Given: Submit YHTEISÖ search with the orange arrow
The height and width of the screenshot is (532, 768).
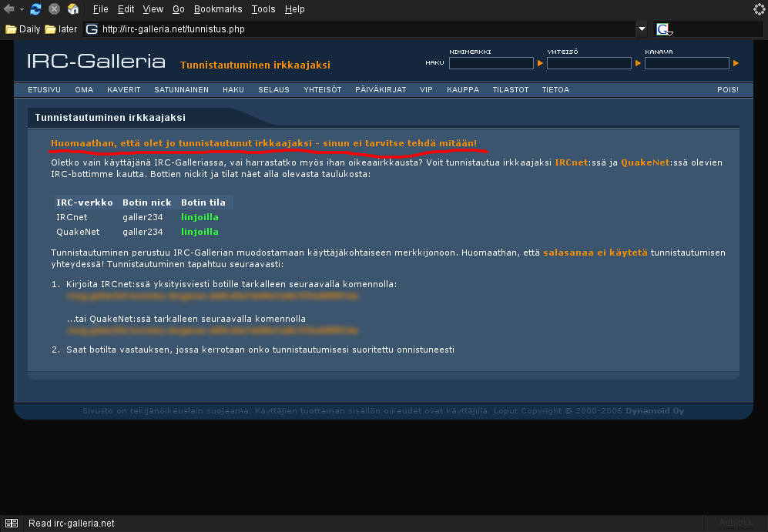Looking at the screenshot, I should pyautogui.click(x=639, y=63).
